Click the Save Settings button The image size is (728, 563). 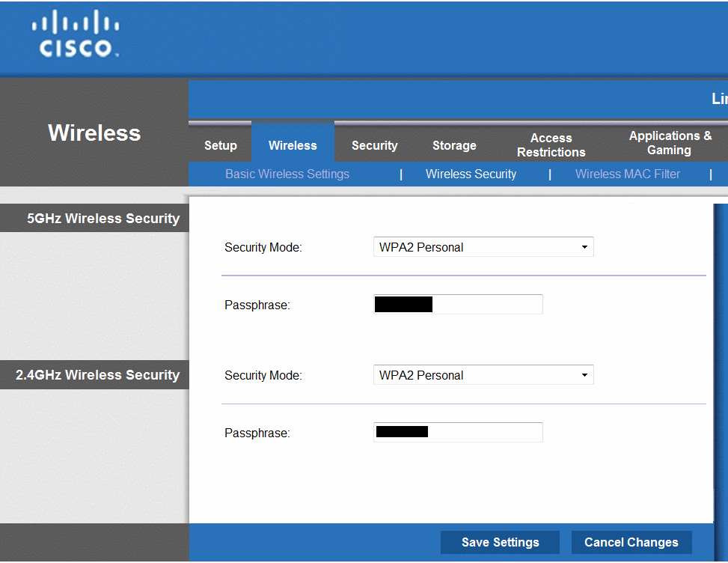coord(500,542)
